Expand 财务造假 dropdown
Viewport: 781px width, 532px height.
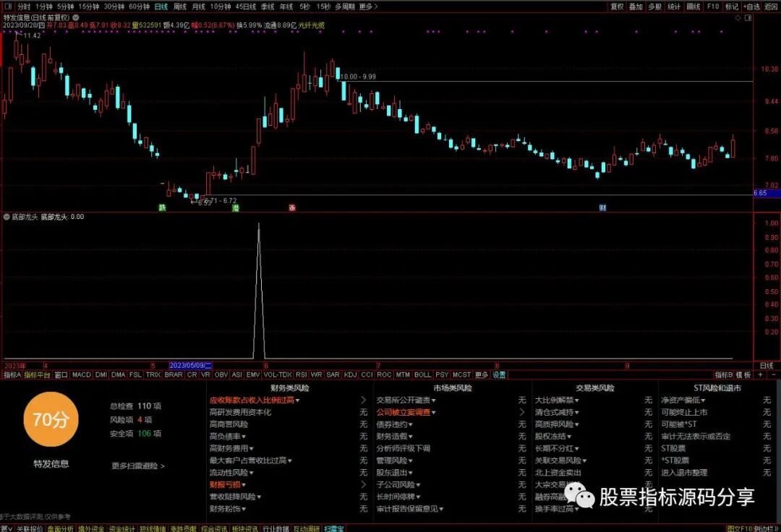pos(411,437)
